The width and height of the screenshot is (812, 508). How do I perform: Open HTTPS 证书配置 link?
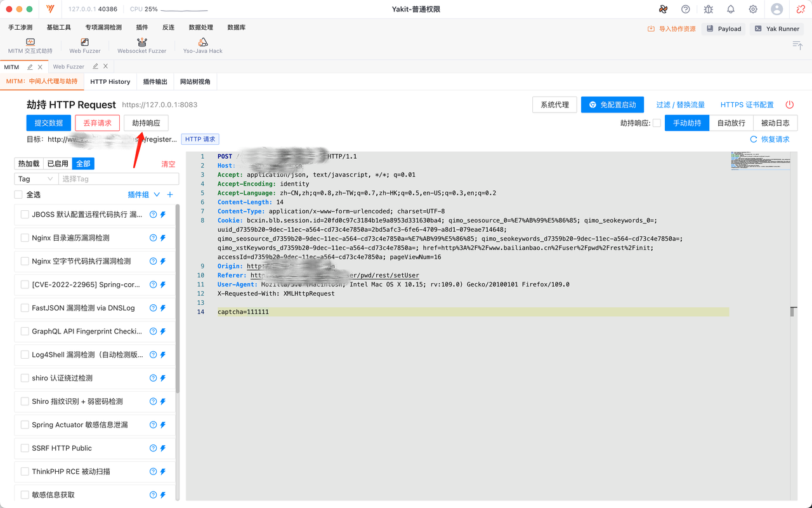[747, 105]
